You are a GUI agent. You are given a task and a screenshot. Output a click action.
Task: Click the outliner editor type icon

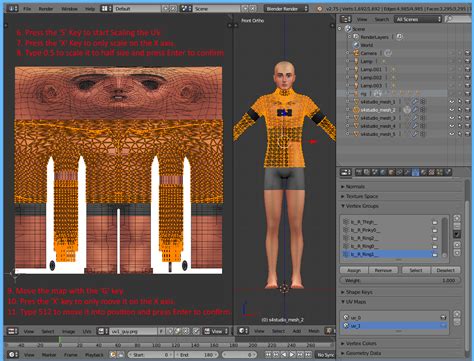346,19
